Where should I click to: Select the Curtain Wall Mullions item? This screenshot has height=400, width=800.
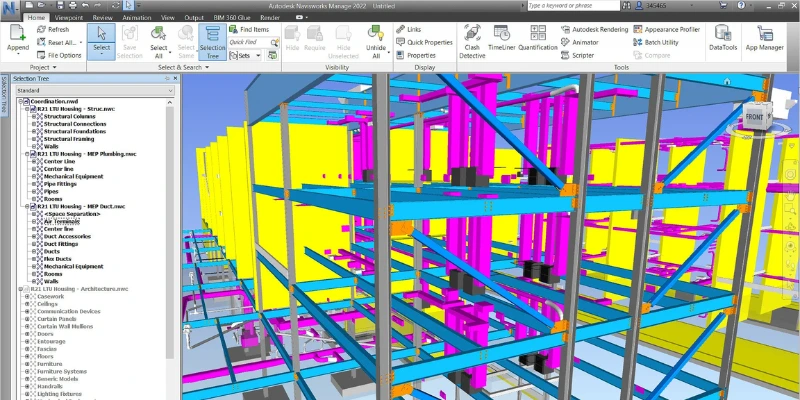pos(65,327)
